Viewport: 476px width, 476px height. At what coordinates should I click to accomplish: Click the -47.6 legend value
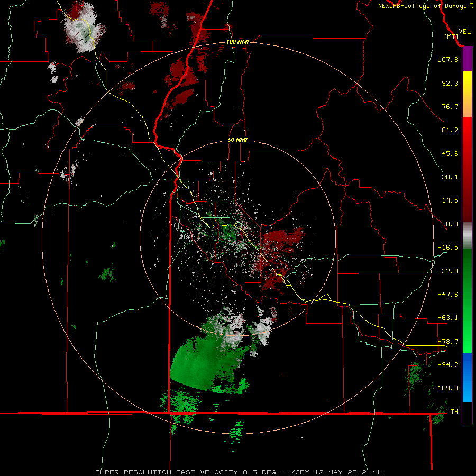point(448,295)
